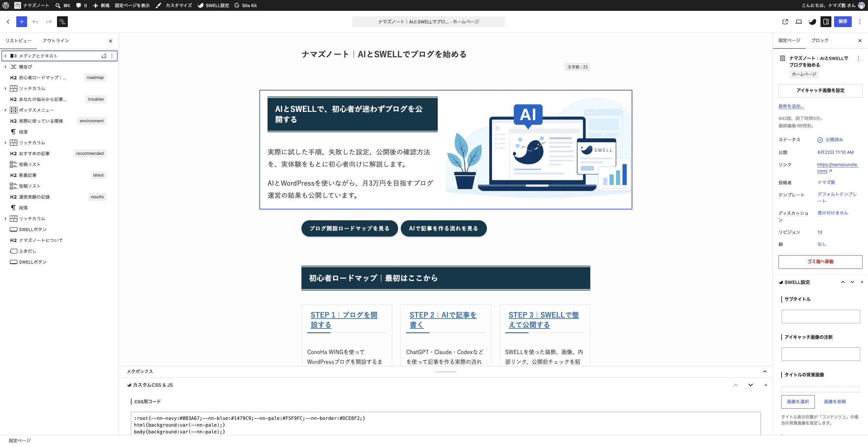Open SWELL設定 menu in admin bar
This screenshot has width=868, height=446.
[213, 5]
